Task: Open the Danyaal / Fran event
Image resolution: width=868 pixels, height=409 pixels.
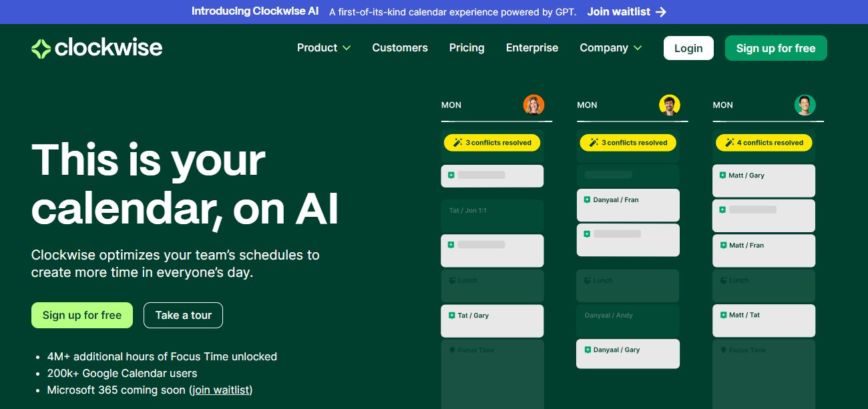Action: point(628,205)
